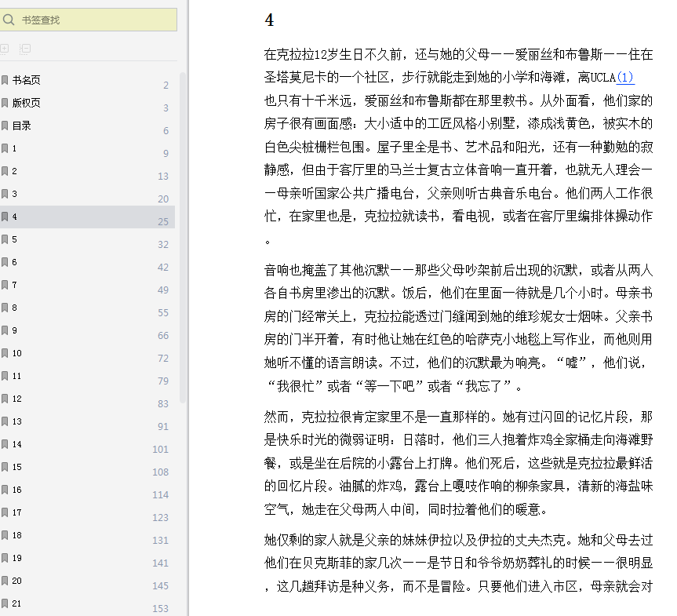
Task: Click the chapter heading 4 in the page
Action: [269, 20]
